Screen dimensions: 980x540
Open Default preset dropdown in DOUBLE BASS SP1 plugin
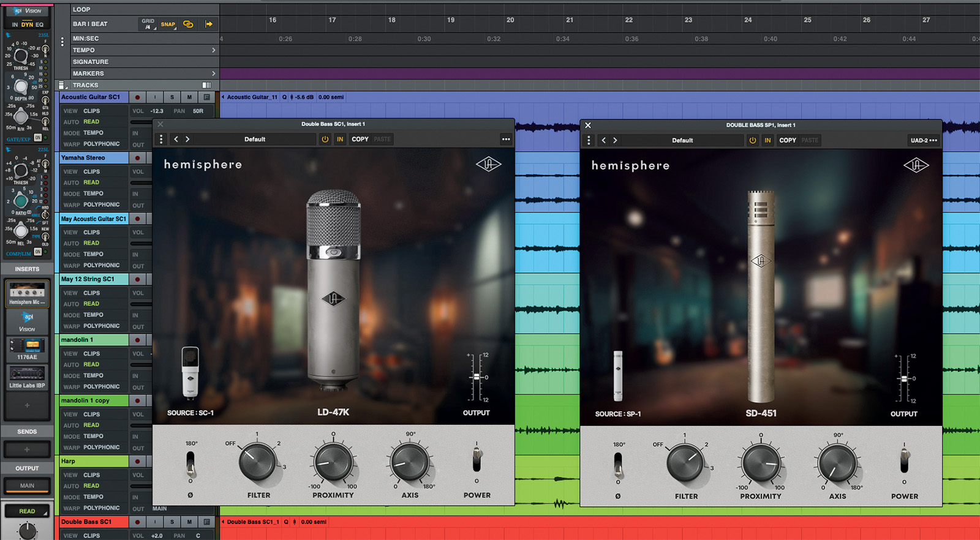tap(682, 140)
